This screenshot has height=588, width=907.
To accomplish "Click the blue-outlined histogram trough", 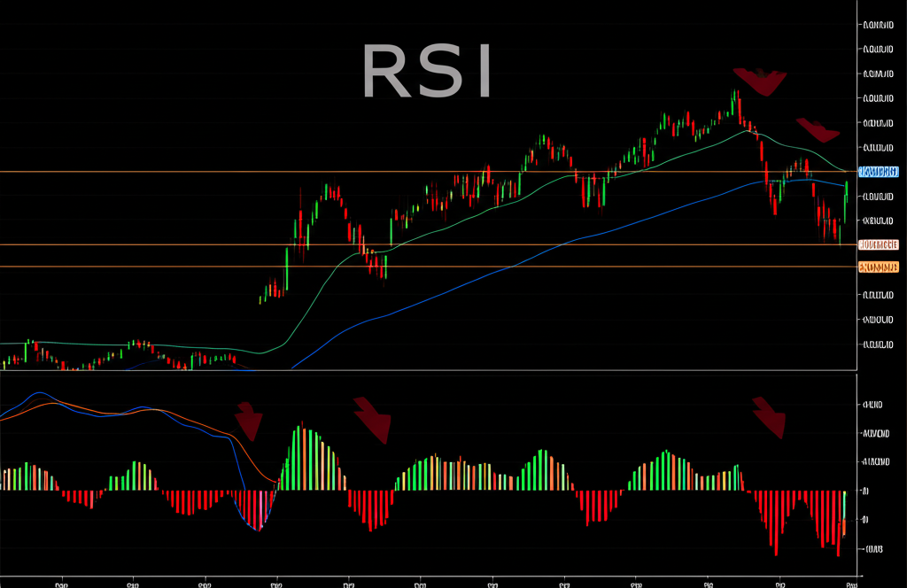I will (256, 524).
